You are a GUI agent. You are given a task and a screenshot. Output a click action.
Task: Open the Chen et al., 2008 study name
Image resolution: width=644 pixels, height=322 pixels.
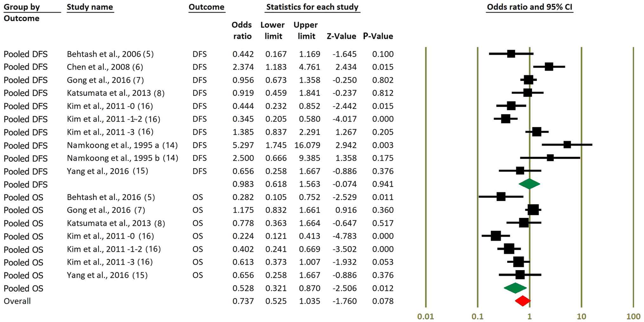(x=105, y=67)
